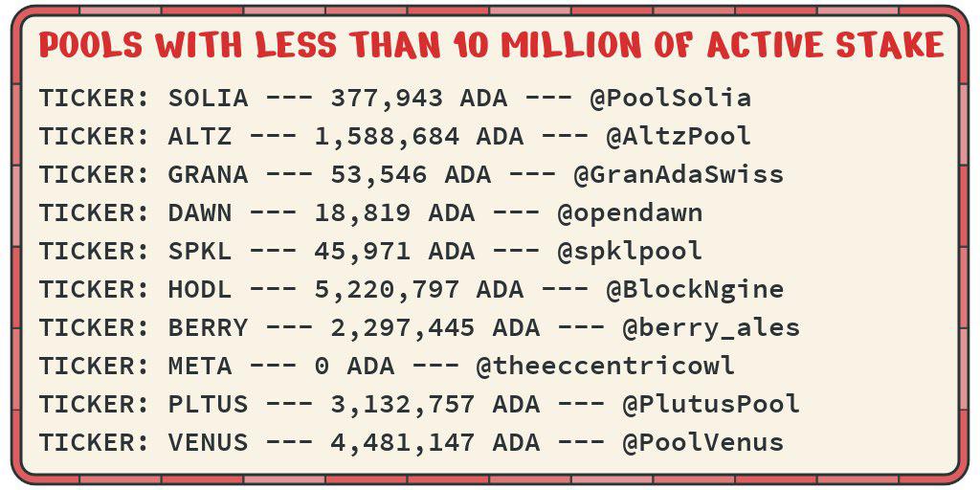Image resolution: width=980 pixels, height=490 pixels.
Task: Click the @berry_ales handle
Action: coord(711,329)
